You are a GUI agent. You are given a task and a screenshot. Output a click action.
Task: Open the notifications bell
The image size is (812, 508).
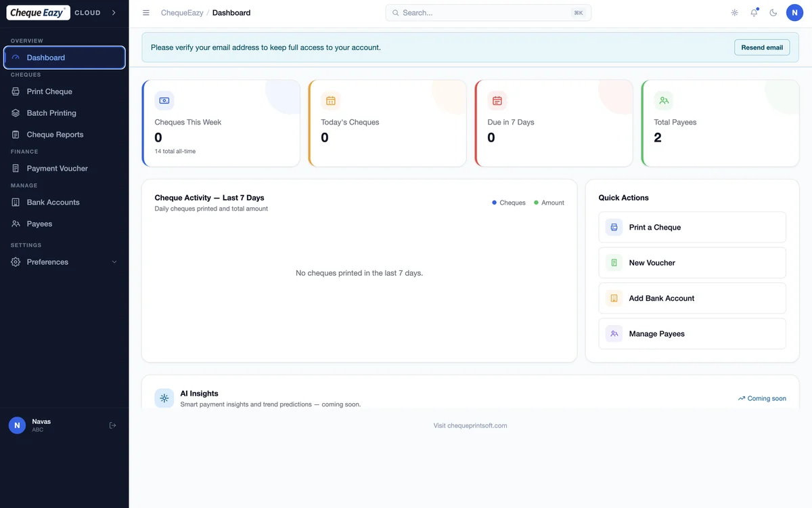(x=754, y=13)
